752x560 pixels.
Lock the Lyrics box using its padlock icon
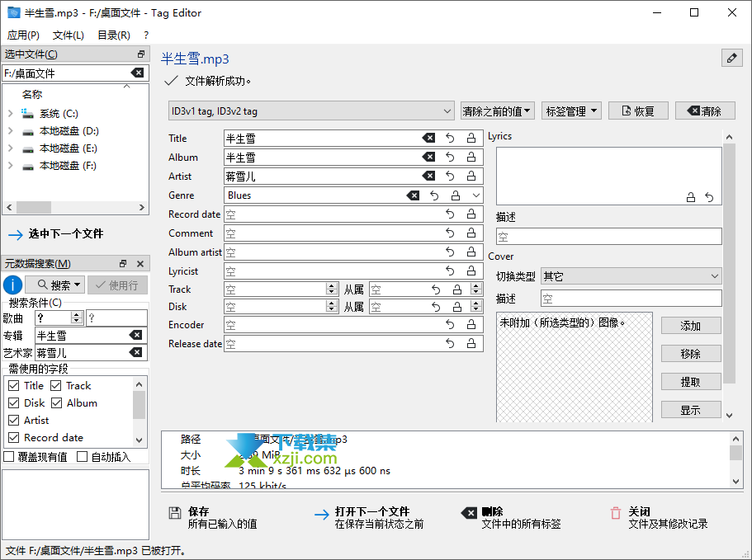click(692, 196)
